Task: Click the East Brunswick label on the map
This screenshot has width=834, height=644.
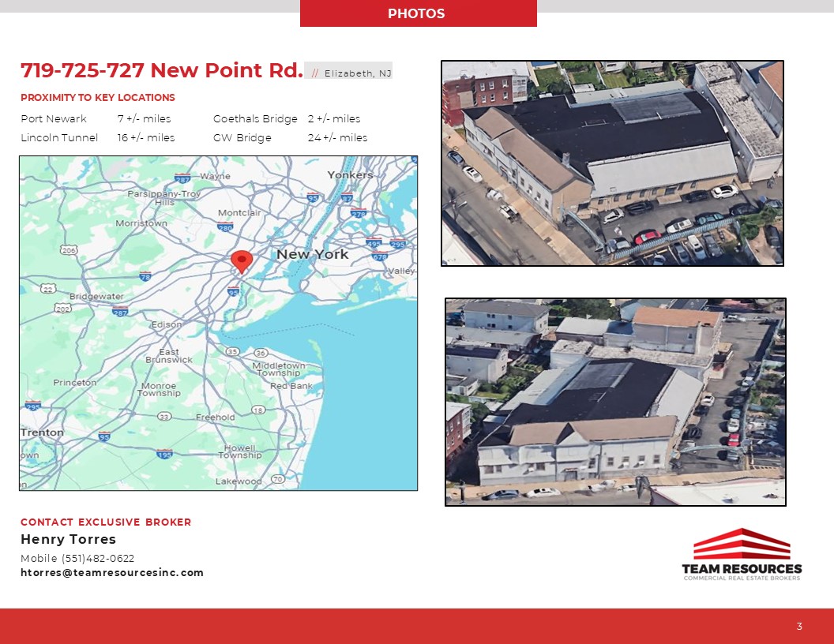Action: [x=168, y=355]
